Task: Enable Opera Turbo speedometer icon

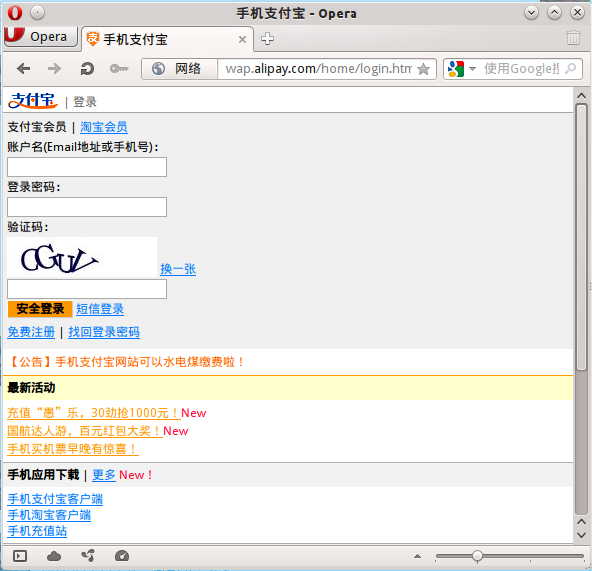Action: coord(122,556)
